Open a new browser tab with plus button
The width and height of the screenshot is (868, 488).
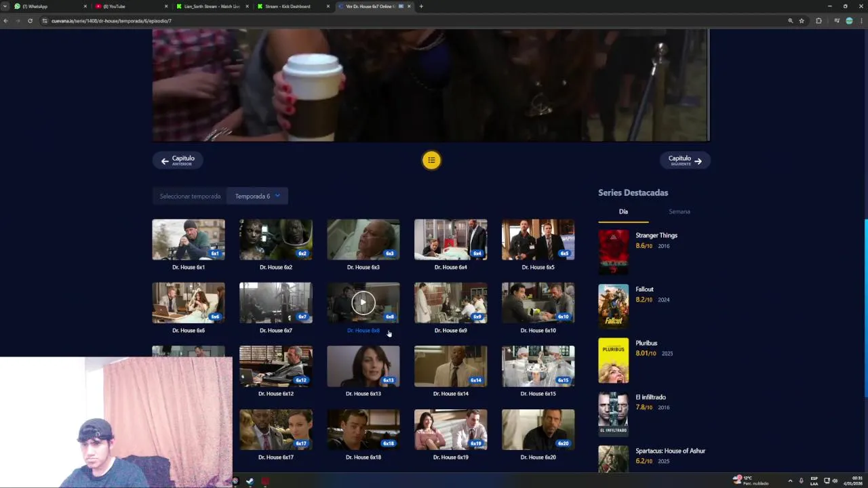tap(421, 6)
